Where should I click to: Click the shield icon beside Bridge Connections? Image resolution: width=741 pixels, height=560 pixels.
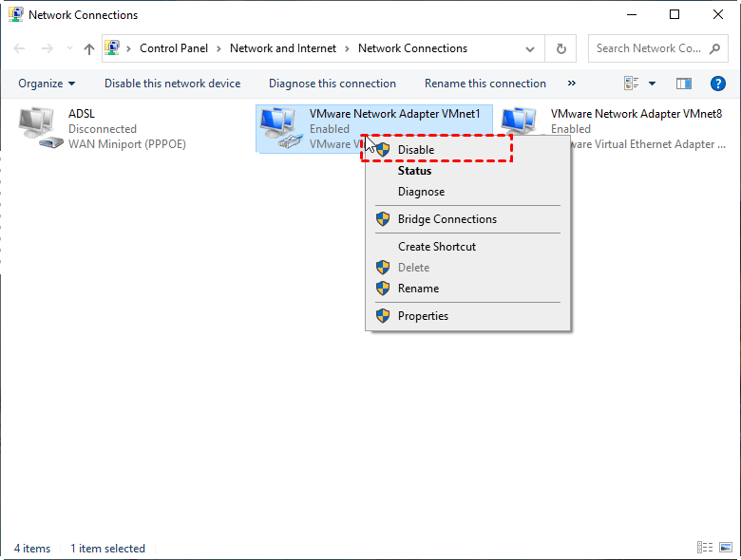tap(383, 219)
